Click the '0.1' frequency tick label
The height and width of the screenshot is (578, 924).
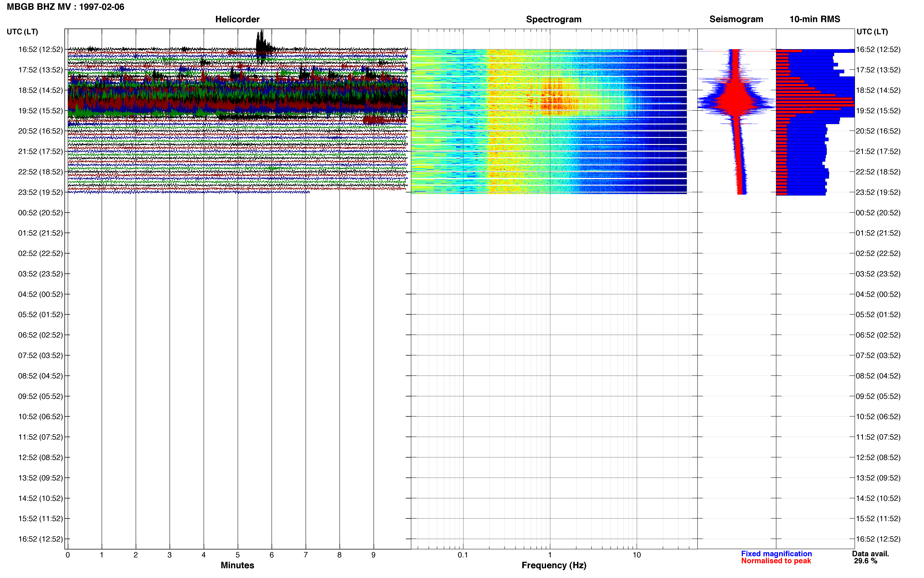tap(463, 555)
